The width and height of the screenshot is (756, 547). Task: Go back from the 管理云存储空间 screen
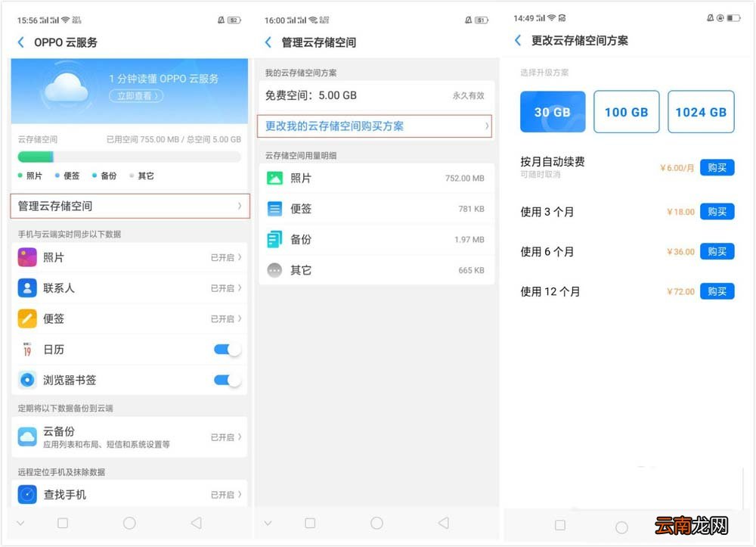(268, 42)
